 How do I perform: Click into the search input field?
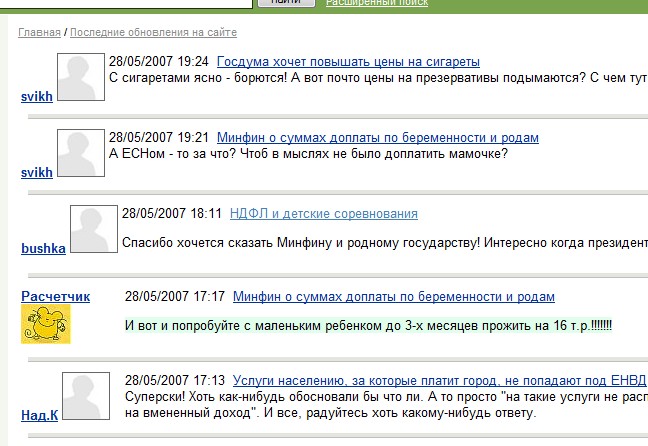click(x=126, y=3)
